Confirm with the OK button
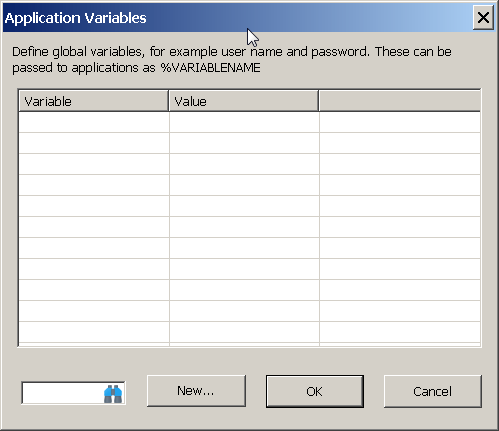This screenshot has width=499, height=431. tap(315, 391)
